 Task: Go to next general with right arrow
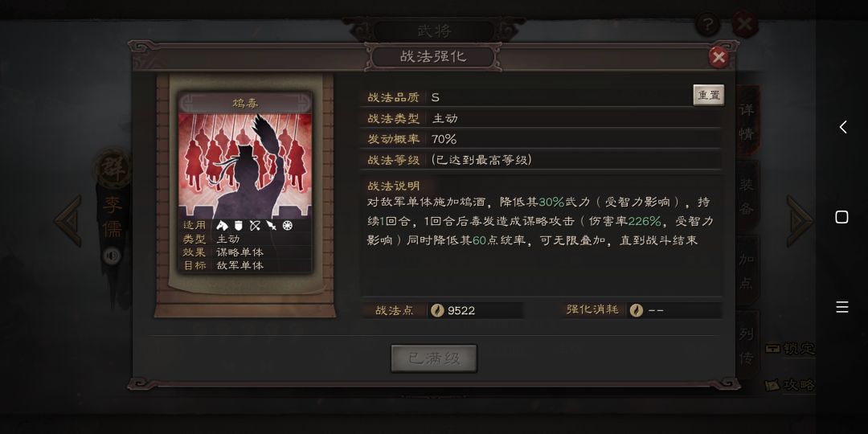click(800, 221)
